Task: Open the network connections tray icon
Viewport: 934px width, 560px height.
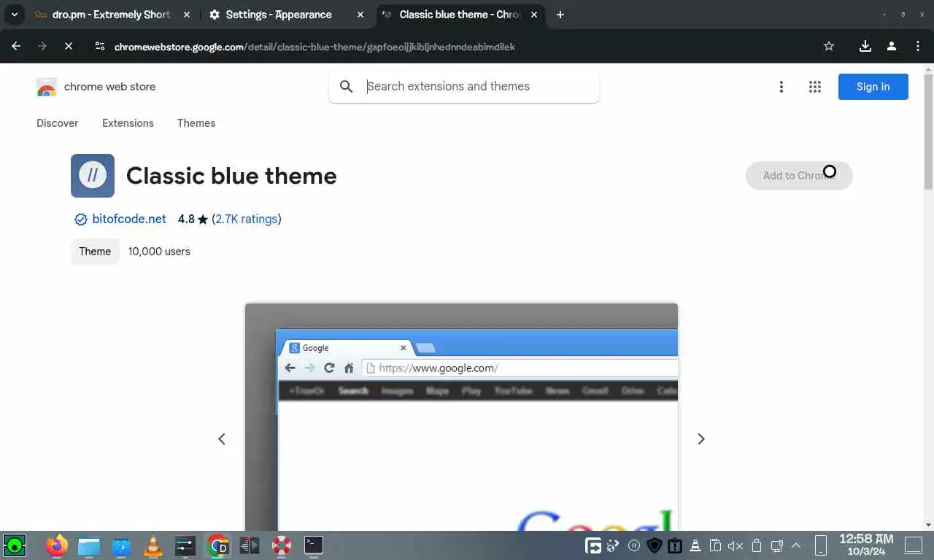Action: [776, 545]
